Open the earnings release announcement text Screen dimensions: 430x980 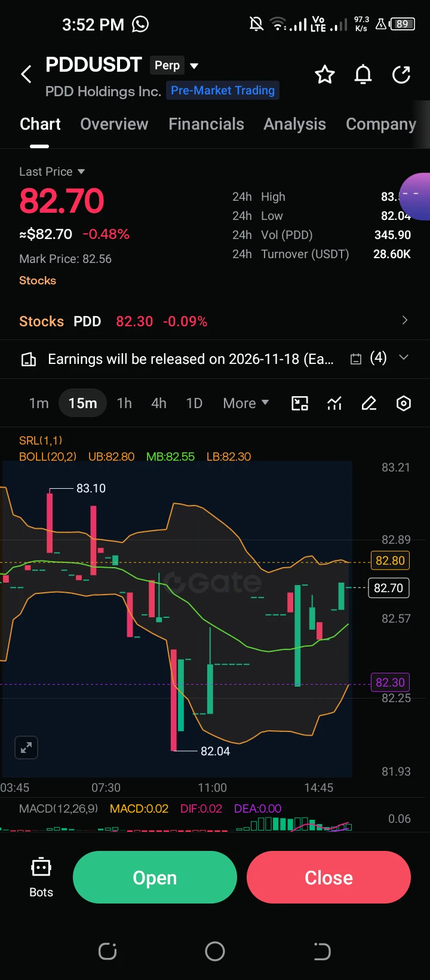[191, 359]
